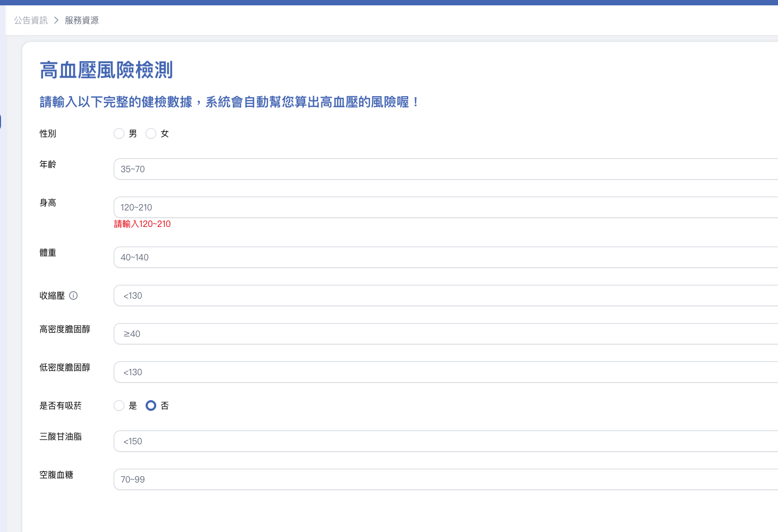Select 男 for 性別
The width and height of the screenshot is (778, 532).
pos(119,133)
